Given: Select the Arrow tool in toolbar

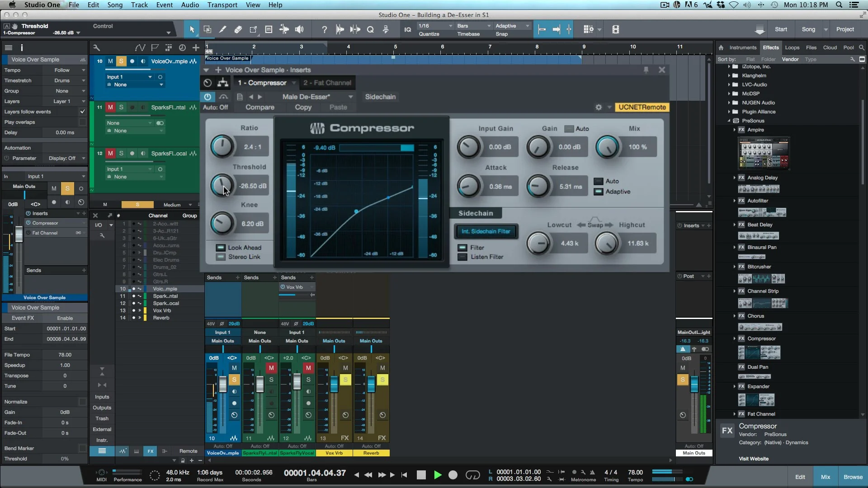Looking at the screenshot, I should (192, 30).
